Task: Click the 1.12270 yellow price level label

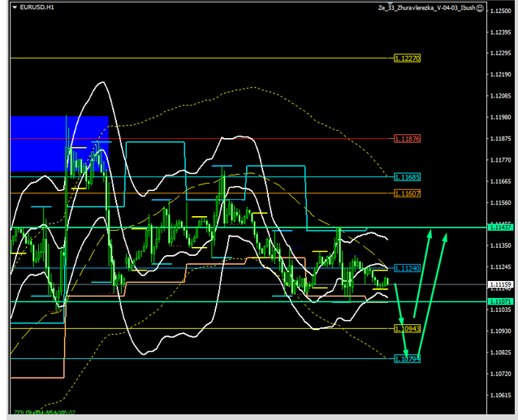Action: coord(407,58)
